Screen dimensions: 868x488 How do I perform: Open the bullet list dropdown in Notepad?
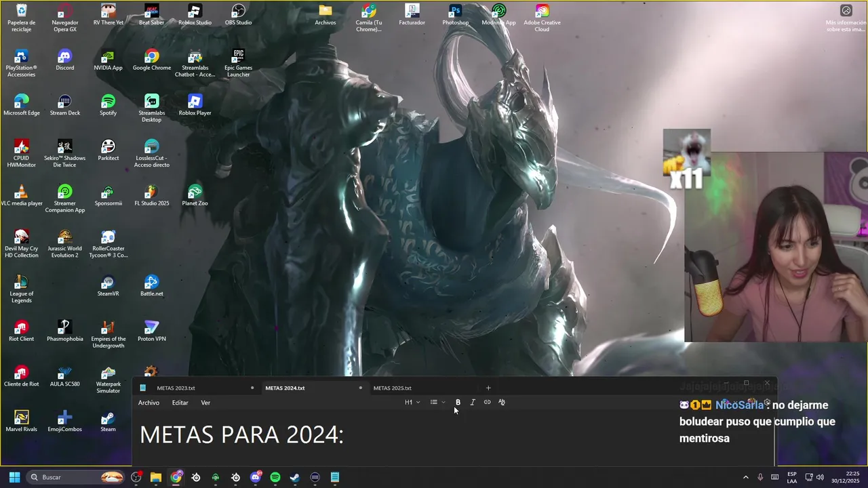[437, 403]
